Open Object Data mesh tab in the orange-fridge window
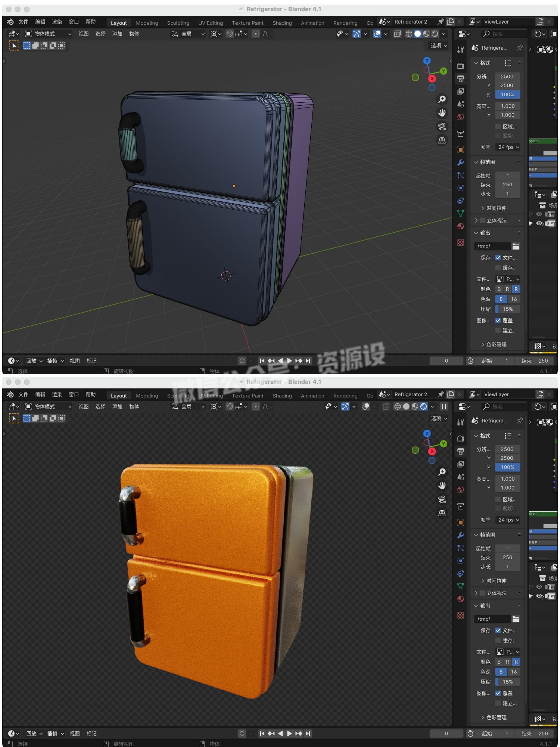This screenshot has height=747, width=560. 461,586
